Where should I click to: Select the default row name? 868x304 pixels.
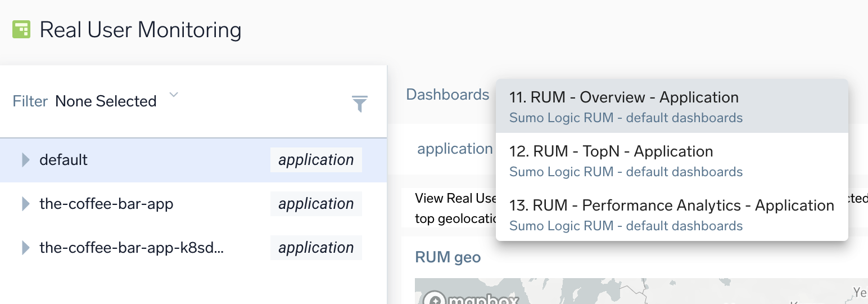click(x=64, y=160)
